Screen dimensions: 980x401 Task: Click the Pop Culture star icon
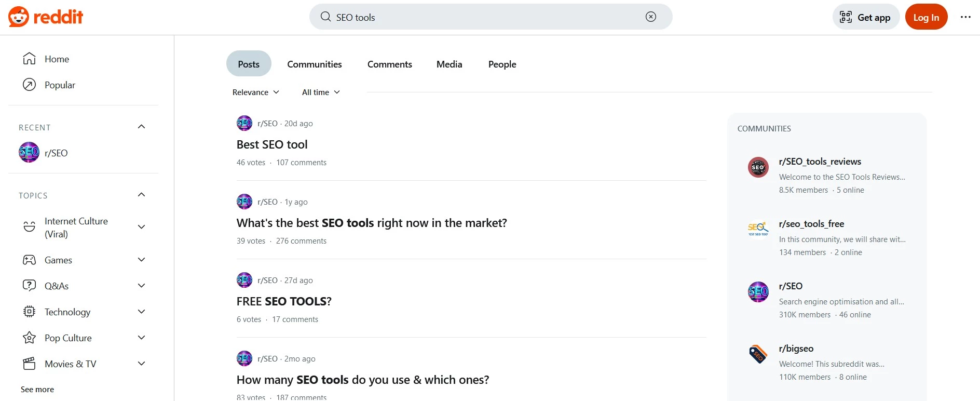point(30,338)
